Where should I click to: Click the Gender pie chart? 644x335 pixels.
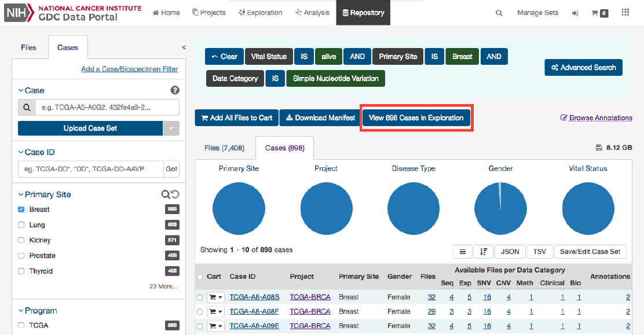click(500, 208)
